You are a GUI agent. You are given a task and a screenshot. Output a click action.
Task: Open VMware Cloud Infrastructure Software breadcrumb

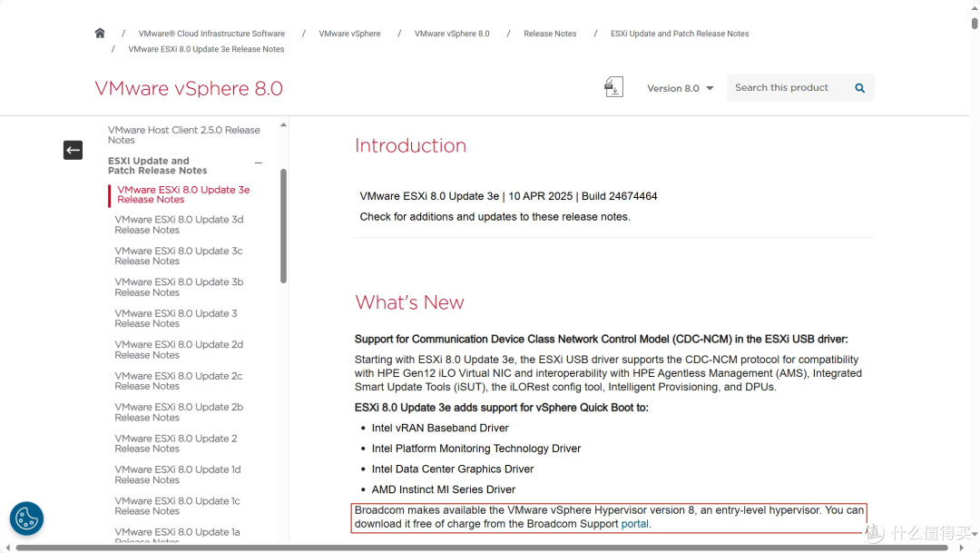point(211,34)
